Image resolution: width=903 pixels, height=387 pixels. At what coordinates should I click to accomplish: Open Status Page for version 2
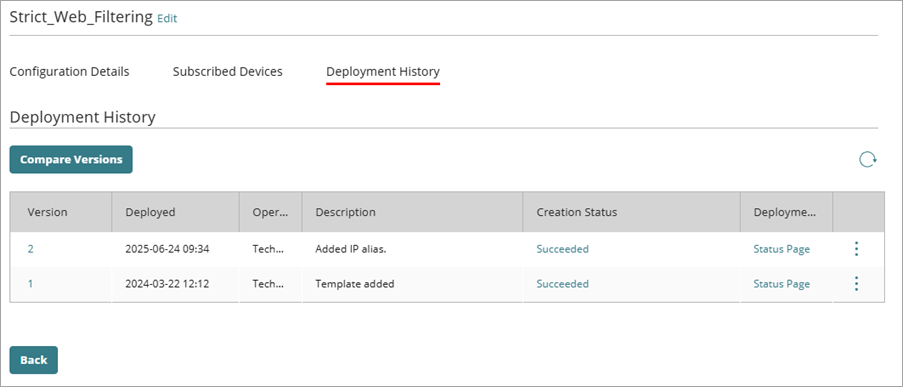(x=781, y=249)
